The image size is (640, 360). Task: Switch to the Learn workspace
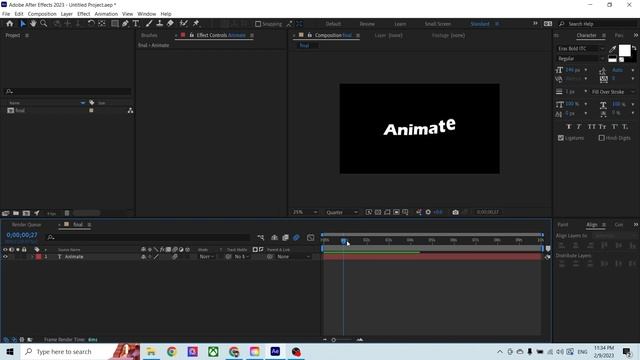400,24
